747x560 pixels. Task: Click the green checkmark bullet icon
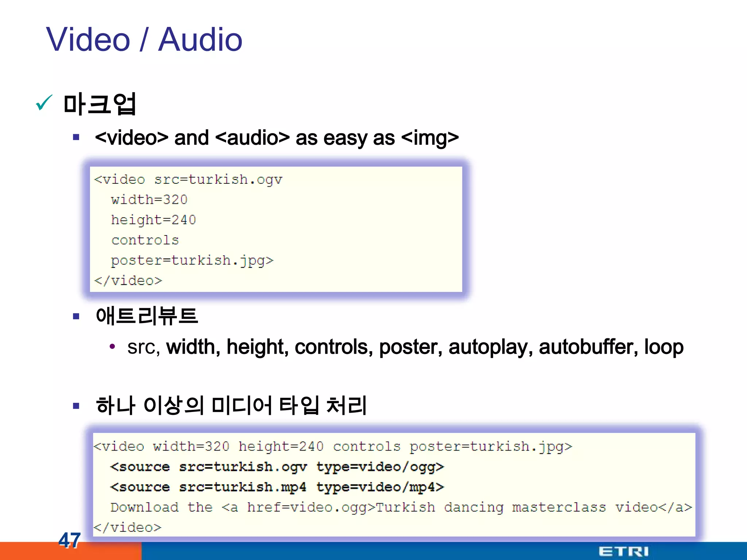[x=44, y=102]
